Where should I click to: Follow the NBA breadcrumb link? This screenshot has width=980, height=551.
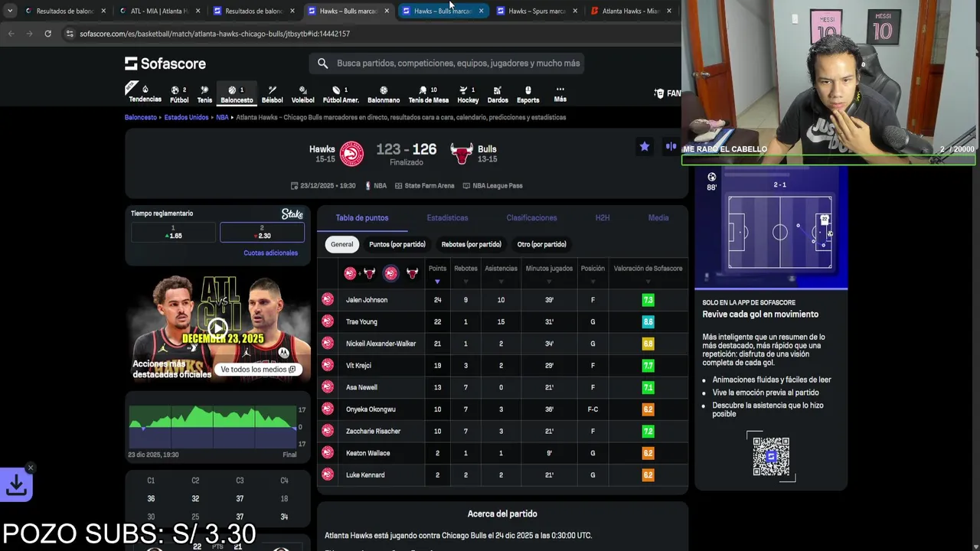[222, 118]
